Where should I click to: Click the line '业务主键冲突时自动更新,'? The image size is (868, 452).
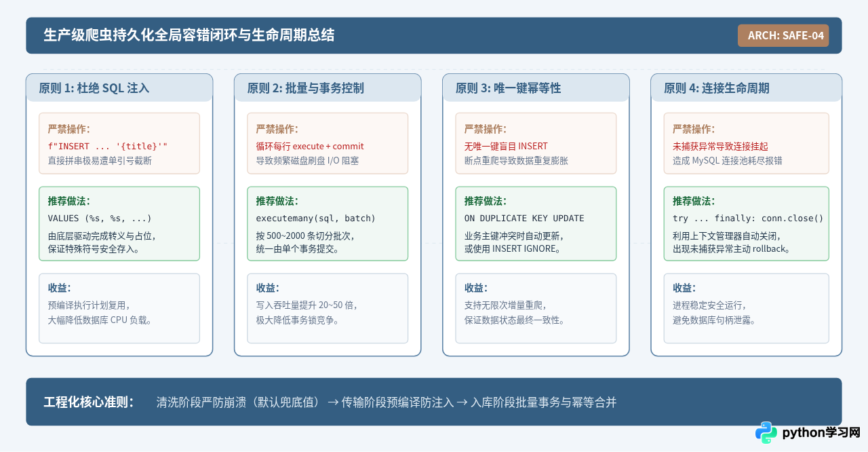pos(514,236)
